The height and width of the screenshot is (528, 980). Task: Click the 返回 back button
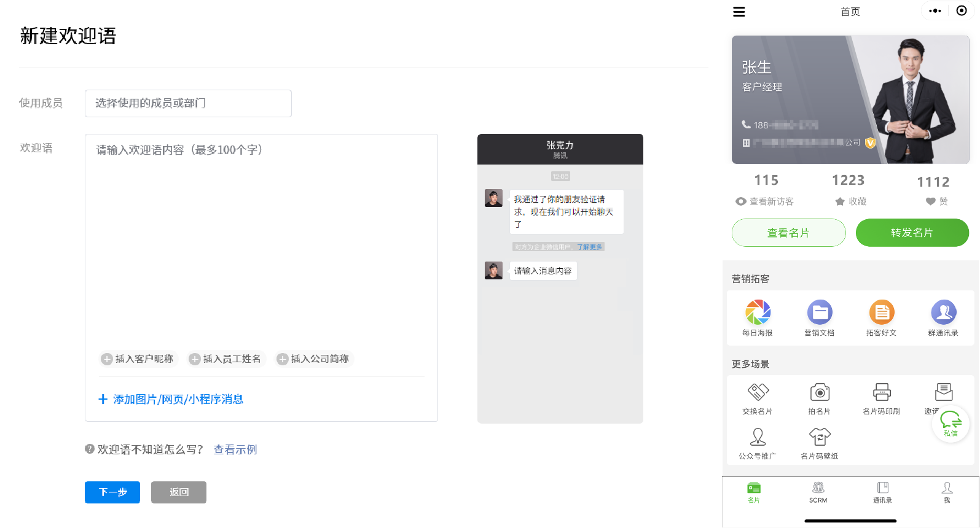179,492
